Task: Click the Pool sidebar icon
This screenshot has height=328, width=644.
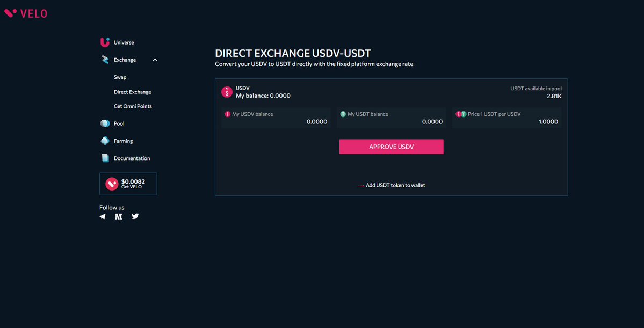Action: [x=105, y=123]
